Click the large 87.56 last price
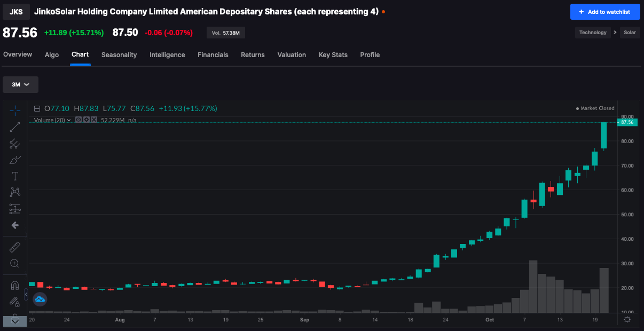 20,33
